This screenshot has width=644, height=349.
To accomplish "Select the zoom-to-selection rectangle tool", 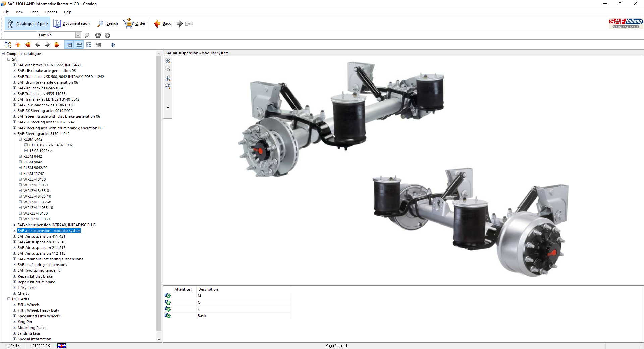I will point(168,86).
